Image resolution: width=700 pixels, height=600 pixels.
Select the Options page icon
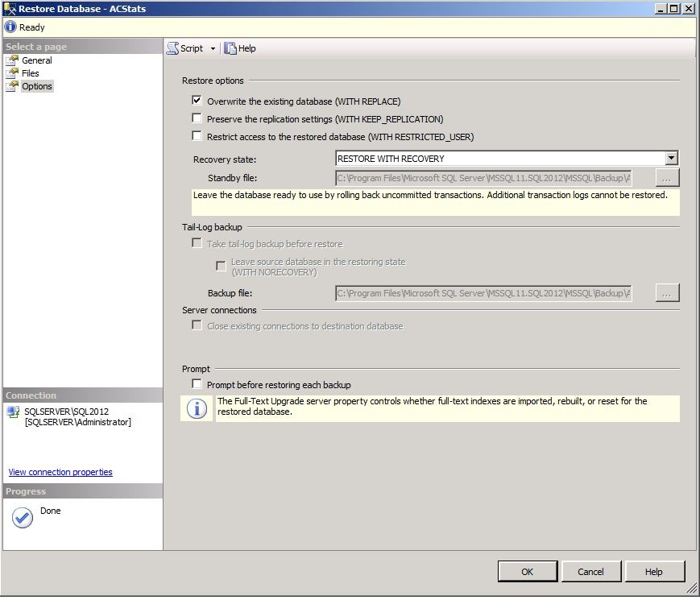(x=12, y=86)
